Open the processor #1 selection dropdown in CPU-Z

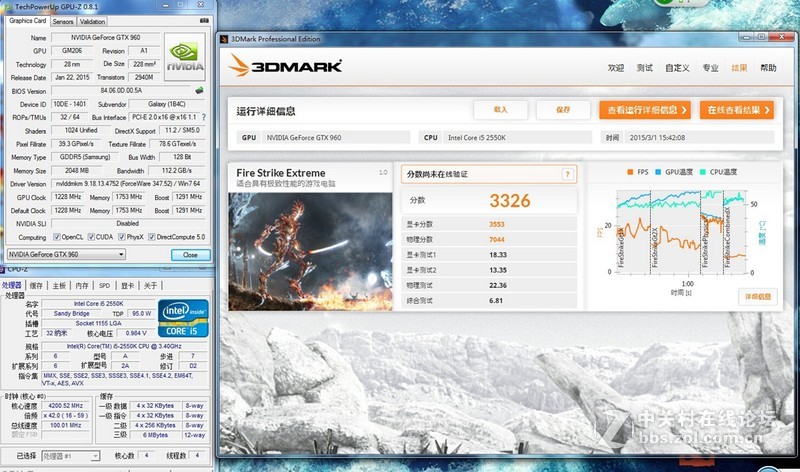point(70,456)
